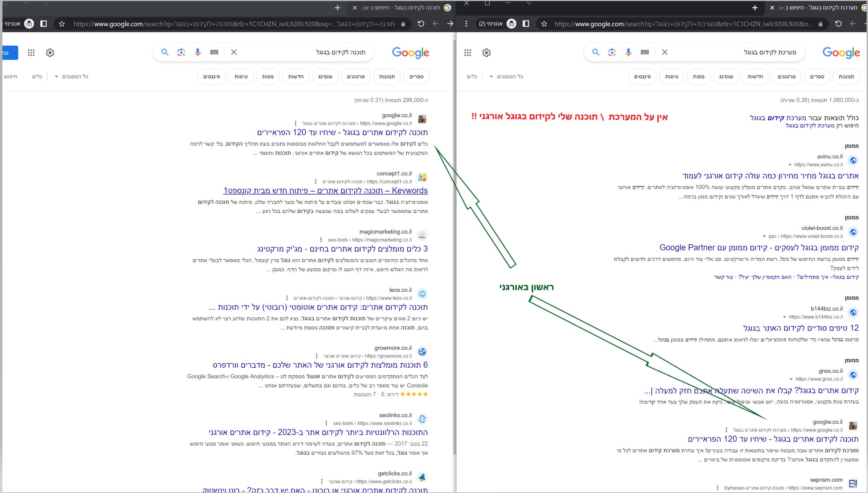This screenshot has height=493, width=868.
Task: Click search magnifier icon in right window
Action: pyautogui.click(x=595, y=52)
